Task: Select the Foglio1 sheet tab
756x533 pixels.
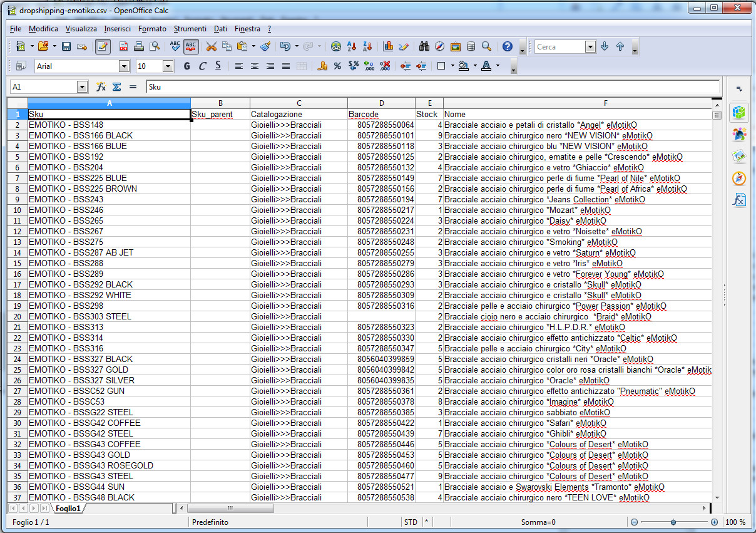Action: point(68,509)
